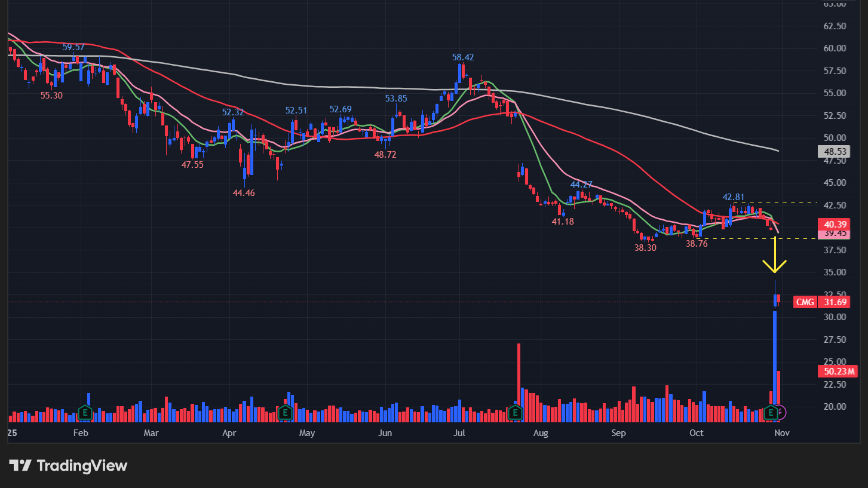
Task: Select the white dashed support line
Action: coord(747,239)
